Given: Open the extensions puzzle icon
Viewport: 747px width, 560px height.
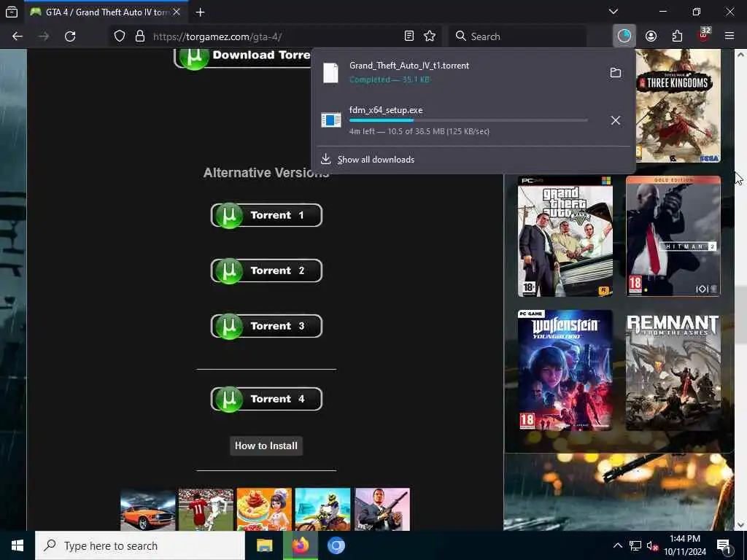Looking at the screenshot, I should click(677, 36).
